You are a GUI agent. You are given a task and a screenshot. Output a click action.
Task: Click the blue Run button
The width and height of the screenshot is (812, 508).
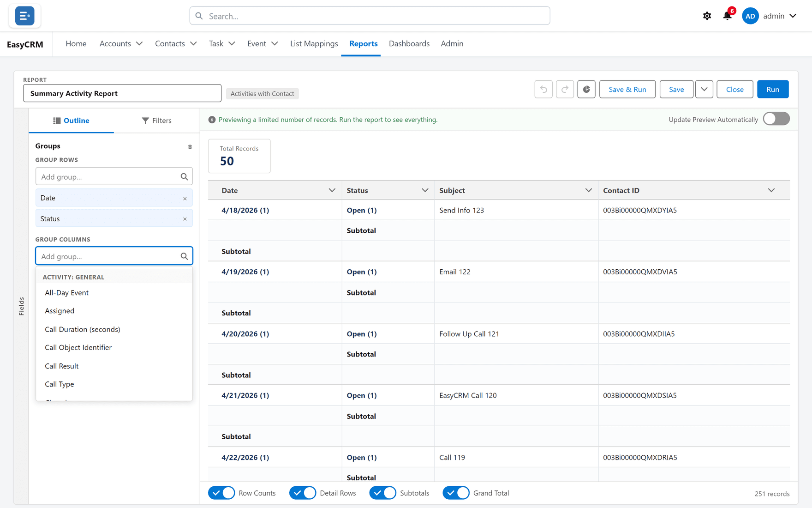coord(773,89)
